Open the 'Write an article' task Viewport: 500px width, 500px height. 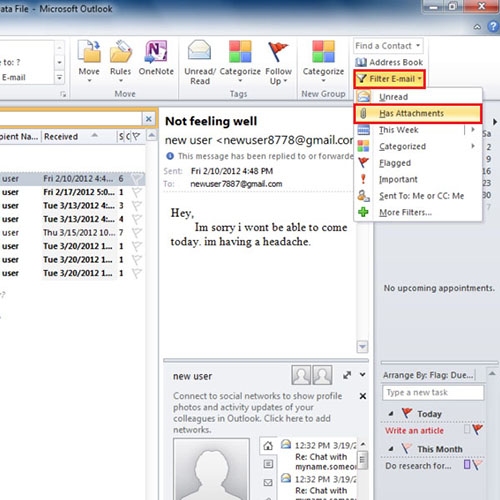tap(414, 430)
